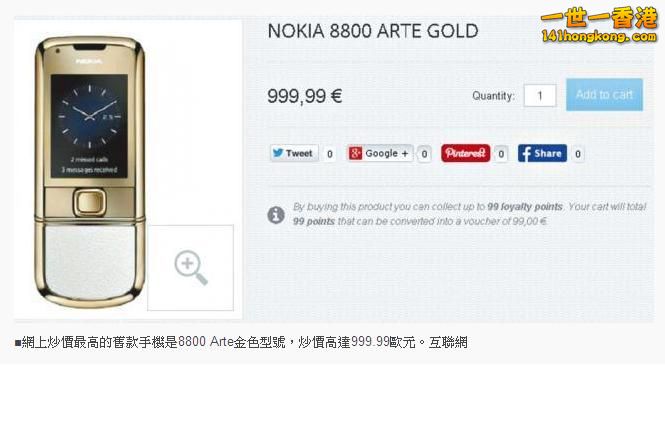Screen dimensions: 665x431
Task: Click the Twitter bird icon
Action: point(278,153)
